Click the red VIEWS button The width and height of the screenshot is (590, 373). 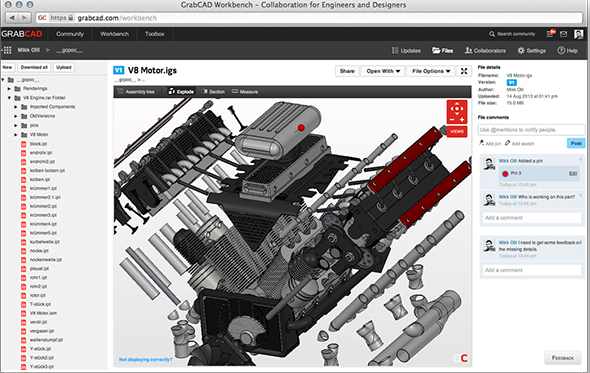457,131
